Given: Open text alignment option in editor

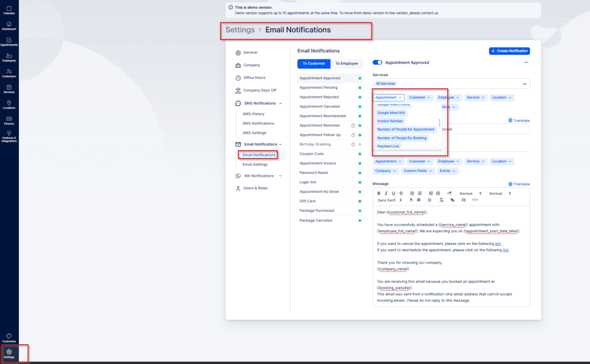Looking at the screenshot, I should click(429, 200).
